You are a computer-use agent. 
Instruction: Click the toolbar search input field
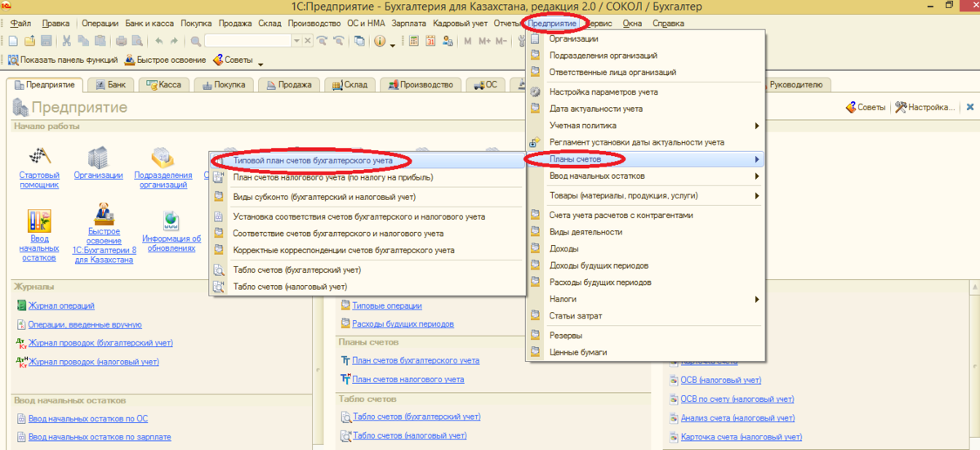coord(247,41)
